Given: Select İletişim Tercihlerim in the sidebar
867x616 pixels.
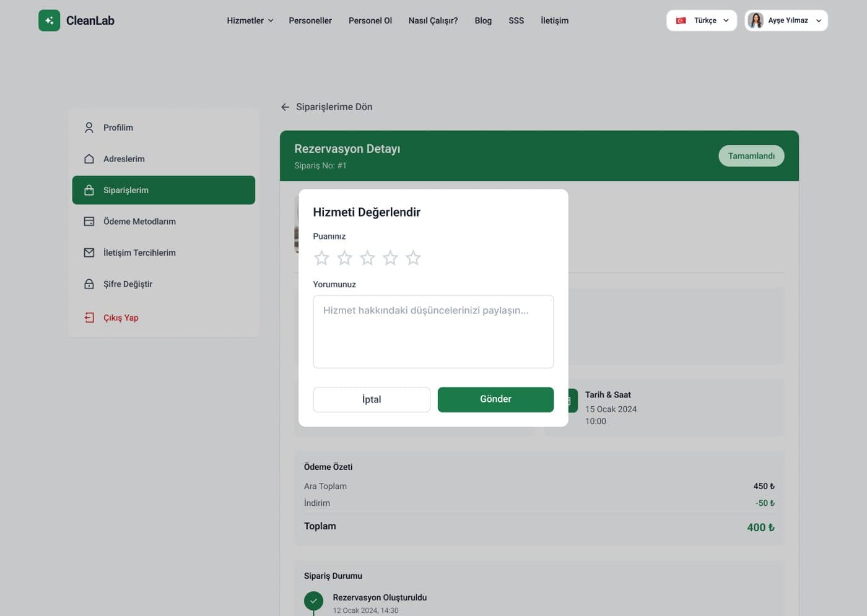Looking at the screenshot, I should click(163, 253).
